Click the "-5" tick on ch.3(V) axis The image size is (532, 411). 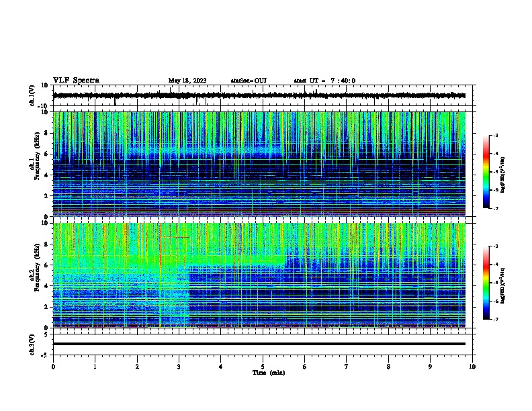point(46,355)
